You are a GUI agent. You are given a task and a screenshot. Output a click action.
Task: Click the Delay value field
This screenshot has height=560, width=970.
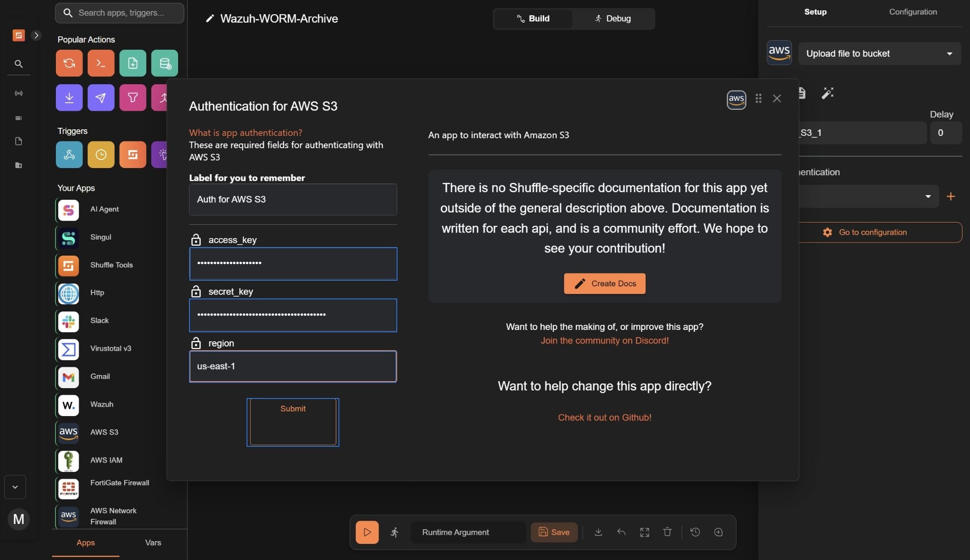click(946, 133)
